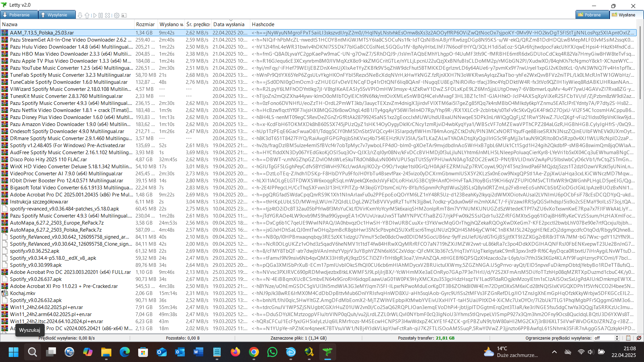The width and height of the screenshot is (644, 362).
Task: Click the file icon of Instrukcja szczegółowa.rar
Action: click(x=5, y=202)
